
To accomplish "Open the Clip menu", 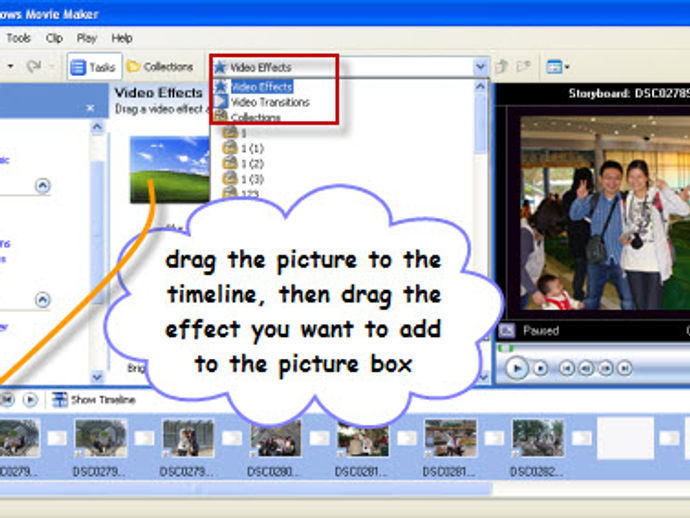I will (x=54, y=38).
